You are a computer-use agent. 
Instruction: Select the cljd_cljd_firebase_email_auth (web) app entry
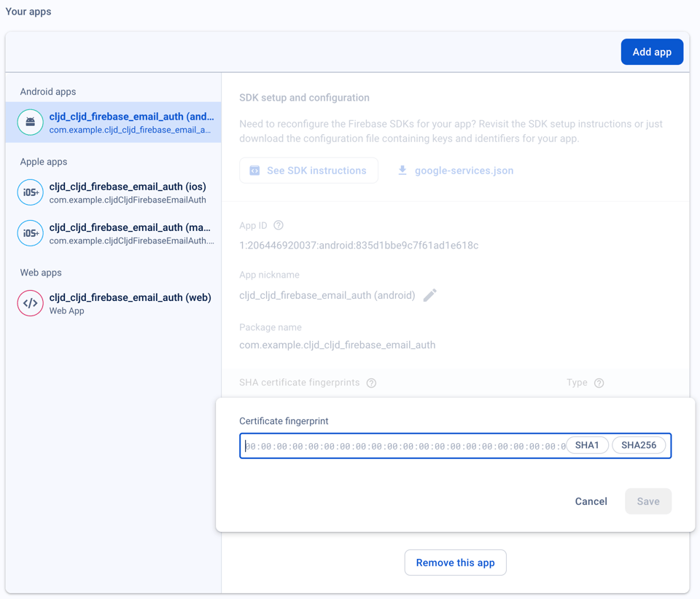tap(130, 303)
